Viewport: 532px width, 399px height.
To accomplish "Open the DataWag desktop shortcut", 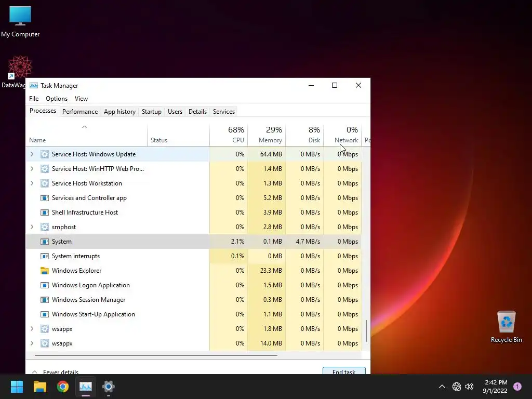I will click(20, 72).
